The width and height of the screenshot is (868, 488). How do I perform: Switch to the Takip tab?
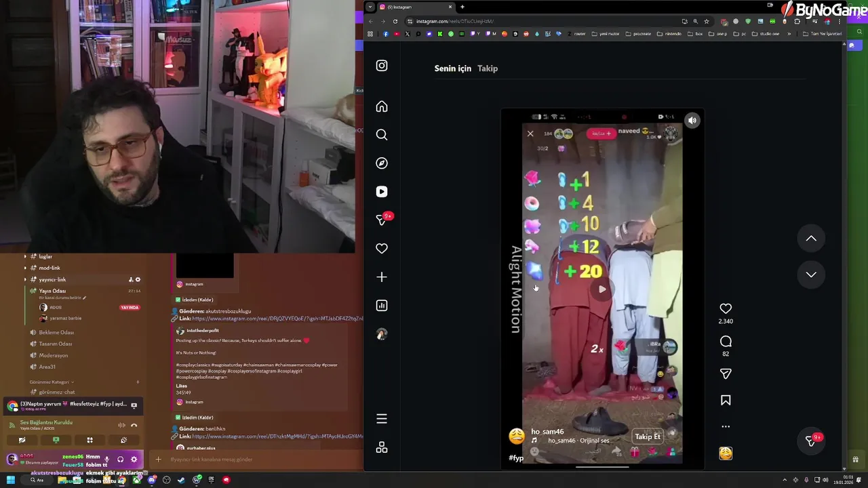(488, 68)
